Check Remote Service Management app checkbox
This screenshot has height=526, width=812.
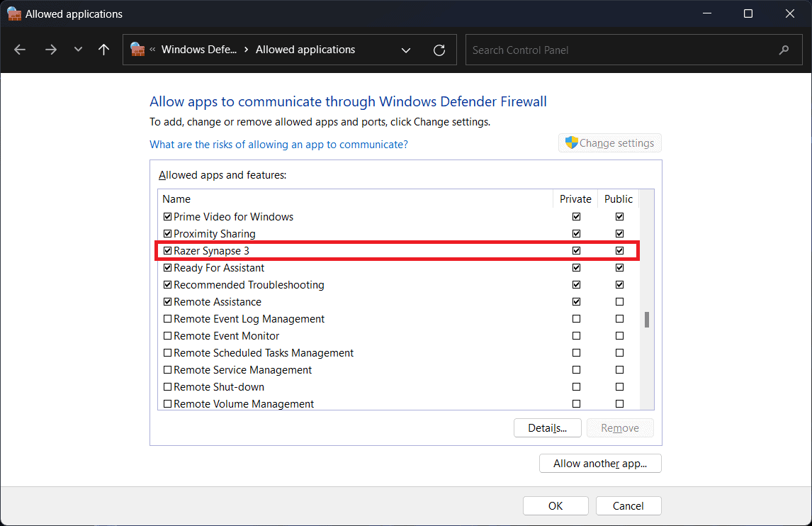click(x=167, y=370)
